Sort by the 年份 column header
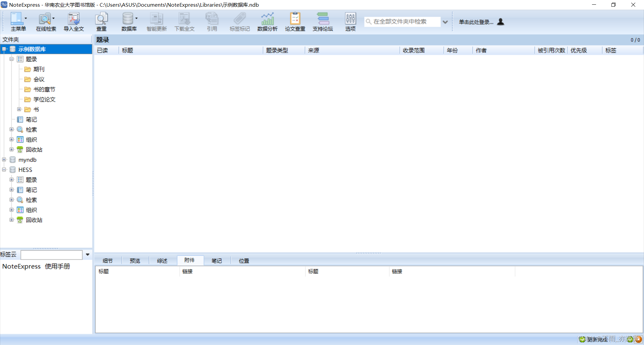644x345 pixels. click(458, 50)
